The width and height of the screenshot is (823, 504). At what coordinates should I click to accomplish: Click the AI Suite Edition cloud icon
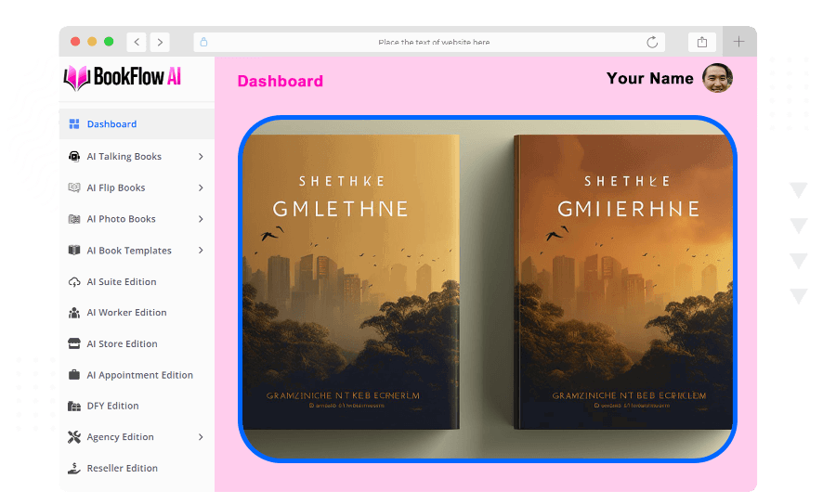pos(74,282)
